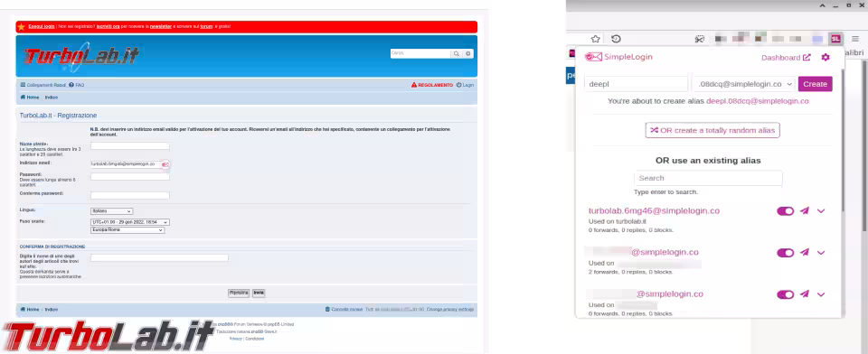Image resolution: width=868 pixels, height=354 pixels.
Task: Click OR create a totally random alias
Action: (x=712, y=131)
